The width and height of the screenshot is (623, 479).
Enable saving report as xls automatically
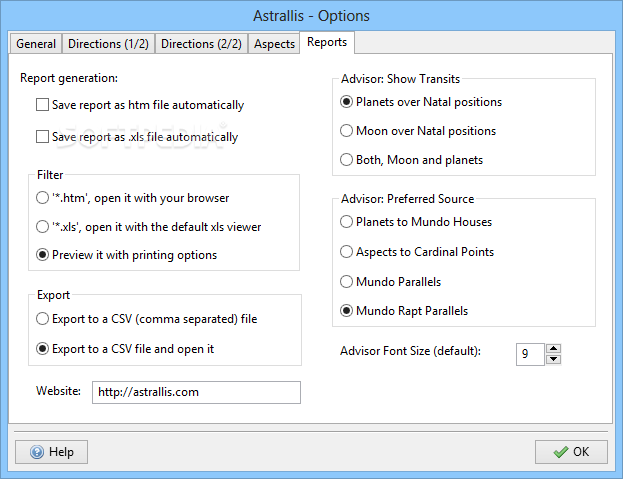[x=137, y=137]
